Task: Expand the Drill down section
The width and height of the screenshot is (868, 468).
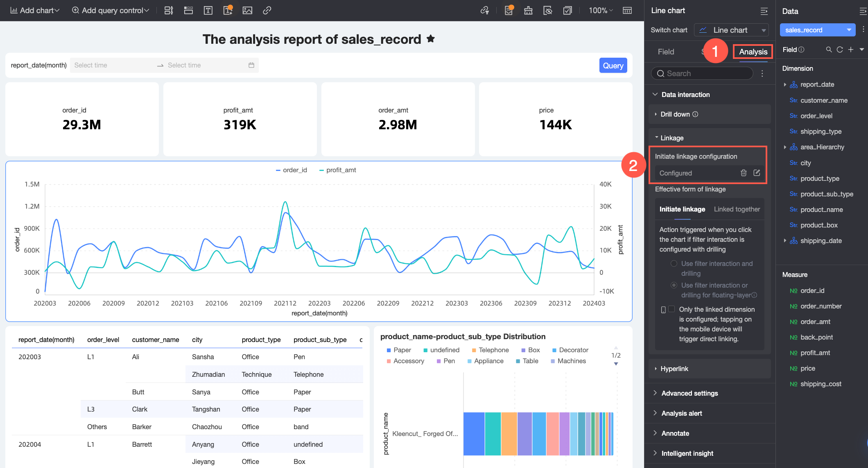Action: tap(675, 114)
